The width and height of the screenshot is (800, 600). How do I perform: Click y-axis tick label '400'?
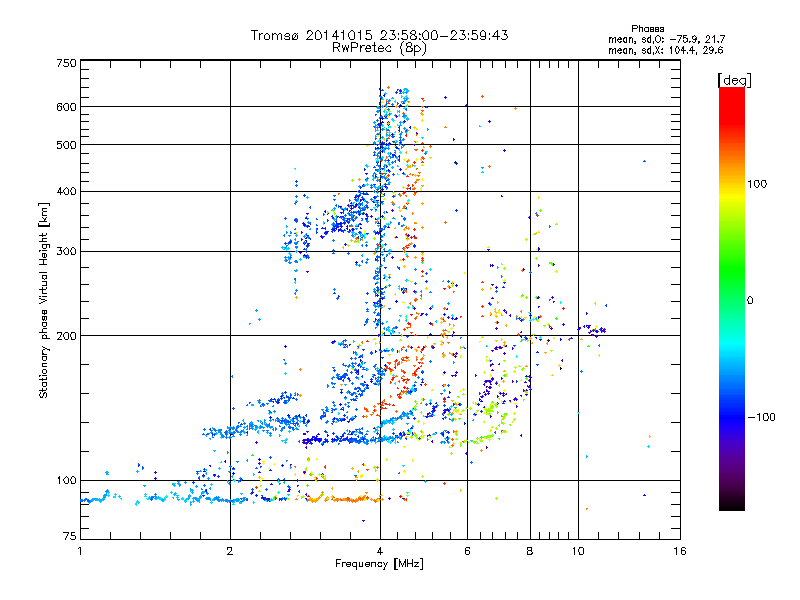[x=66, y=191]
